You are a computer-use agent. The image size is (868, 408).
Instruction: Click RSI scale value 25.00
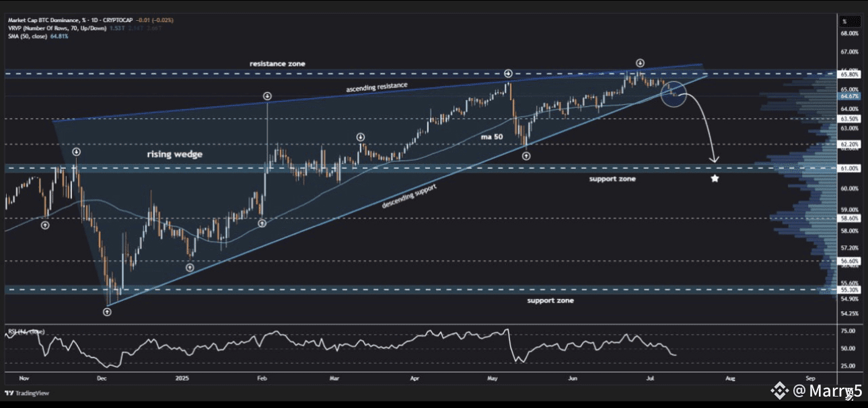pyautogui.click(x=848, y=366)
